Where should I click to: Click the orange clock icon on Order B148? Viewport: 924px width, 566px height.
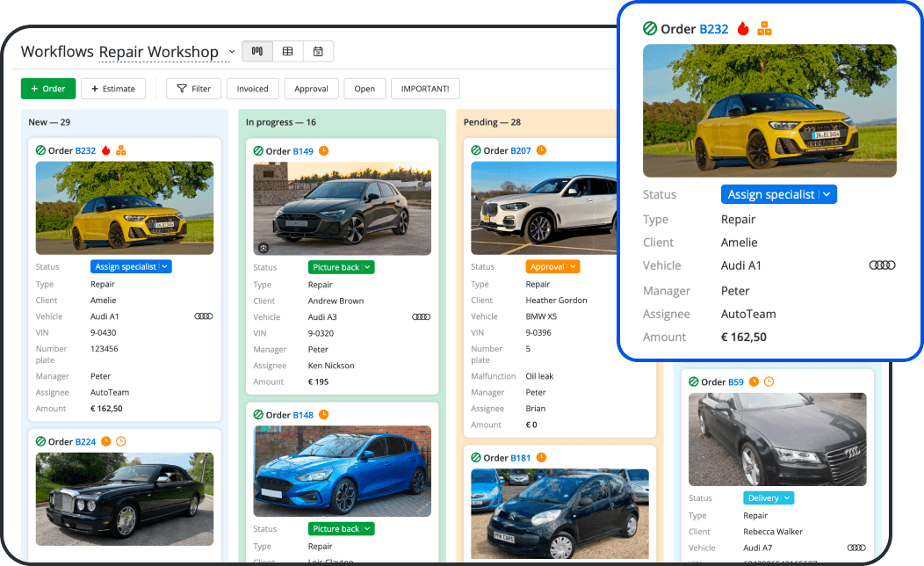point(323,415)
